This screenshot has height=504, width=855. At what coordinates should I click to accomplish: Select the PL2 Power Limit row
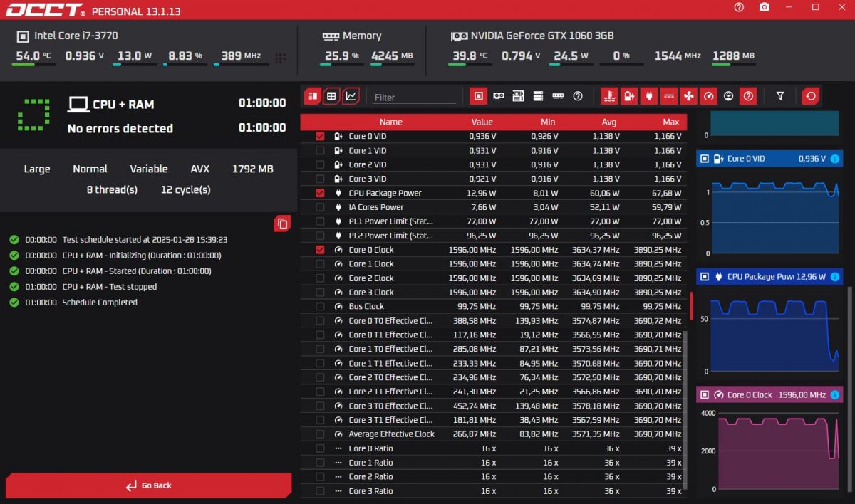[493, 236]
